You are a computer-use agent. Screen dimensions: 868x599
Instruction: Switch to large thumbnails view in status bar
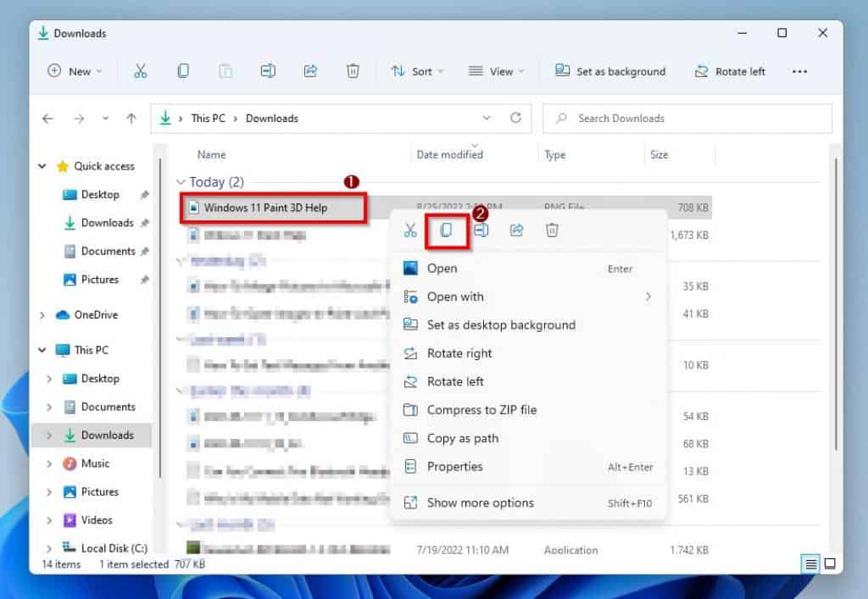pyautogui.click(x=830, y=563)
